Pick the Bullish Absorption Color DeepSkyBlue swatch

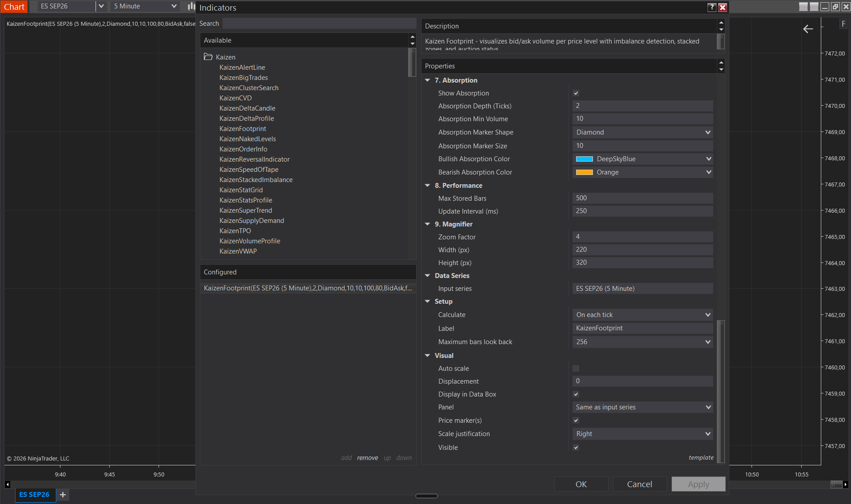584,159
